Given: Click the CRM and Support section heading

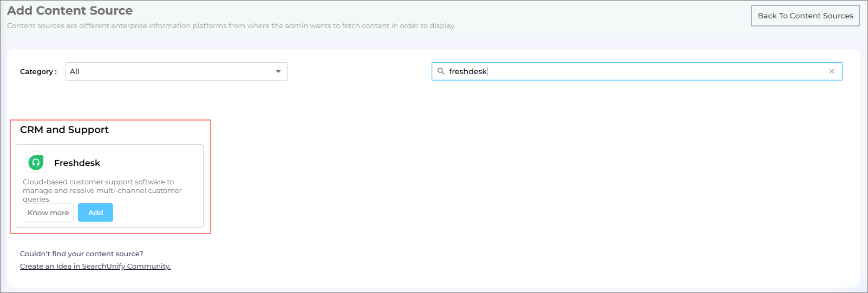Looking at the screenshot, I should pos(64,130).
